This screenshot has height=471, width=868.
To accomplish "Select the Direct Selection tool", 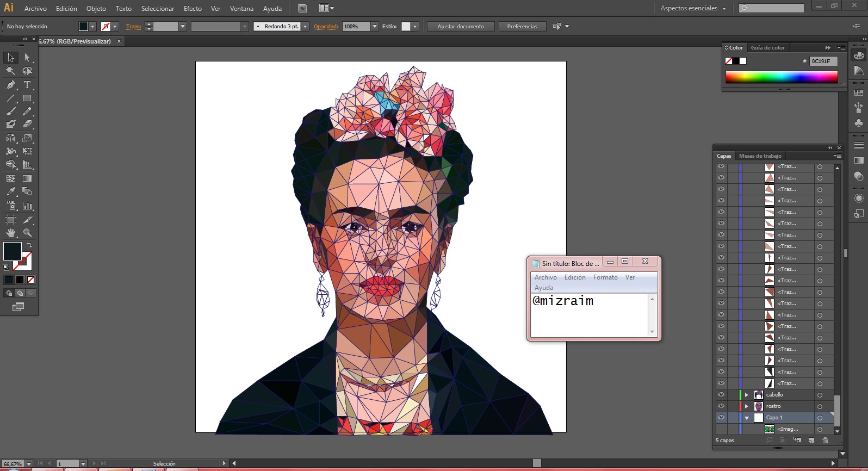I will (x=27, y=58).
